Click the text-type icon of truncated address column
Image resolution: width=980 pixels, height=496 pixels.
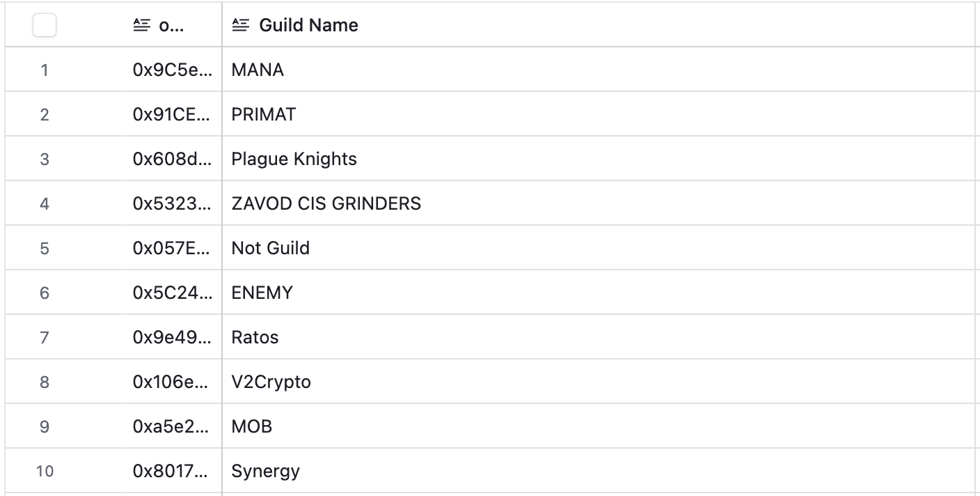tap(141, 26)
